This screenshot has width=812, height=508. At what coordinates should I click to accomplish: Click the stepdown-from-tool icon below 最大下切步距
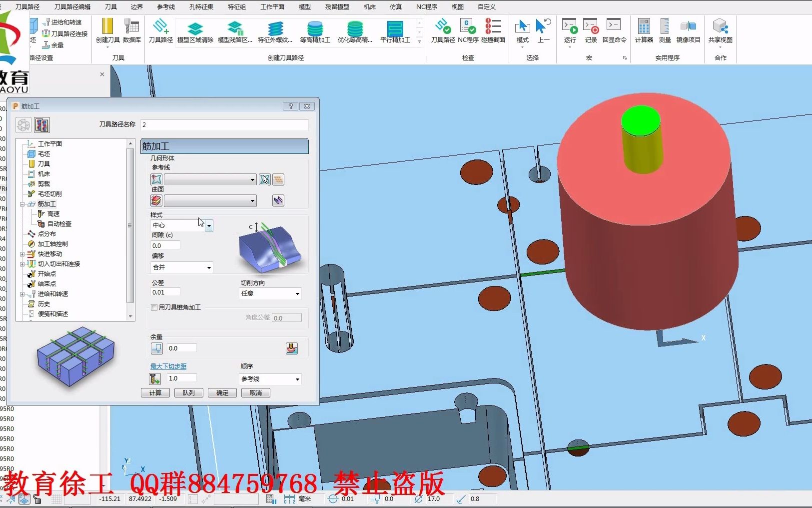point(155,378)
